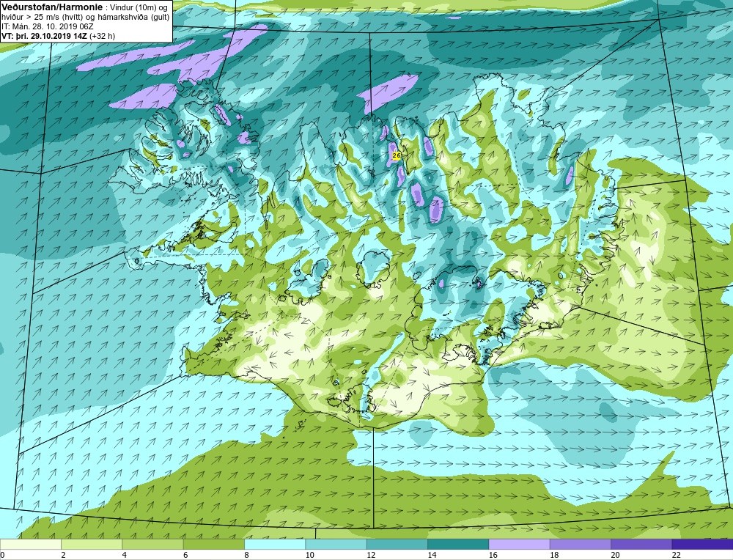Click the legend scale number 10
Screen dimensions: 733x560
coord(309,555)
